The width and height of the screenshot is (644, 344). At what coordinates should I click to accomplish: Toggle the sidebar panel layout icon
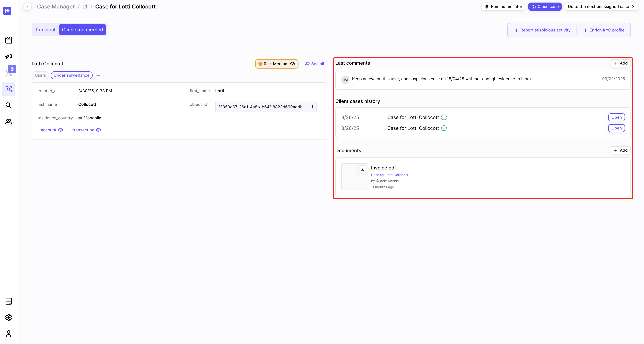click(8, 301)
